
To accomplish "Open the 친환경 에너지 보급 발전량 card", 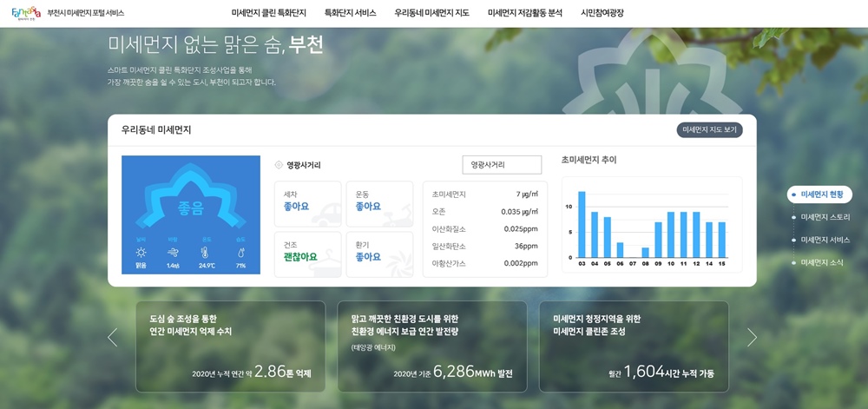I will tap(432, 346).
